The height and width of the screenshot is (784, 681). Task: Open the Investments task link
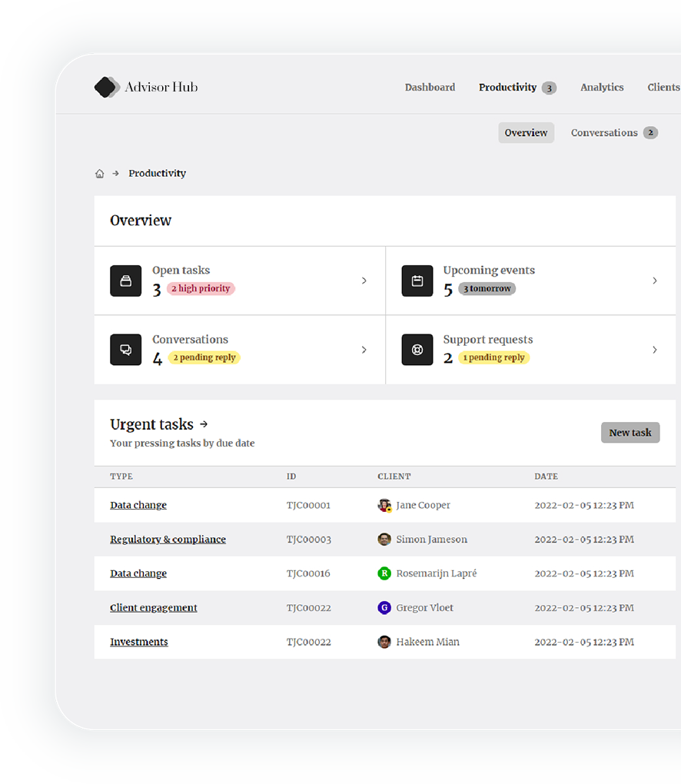click(x=139, y=642)
